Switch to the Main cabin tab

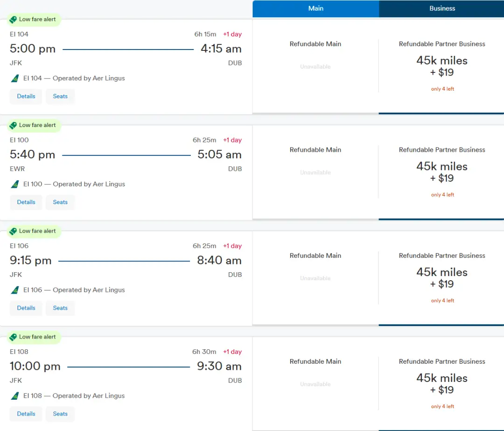tap(315, 8)
